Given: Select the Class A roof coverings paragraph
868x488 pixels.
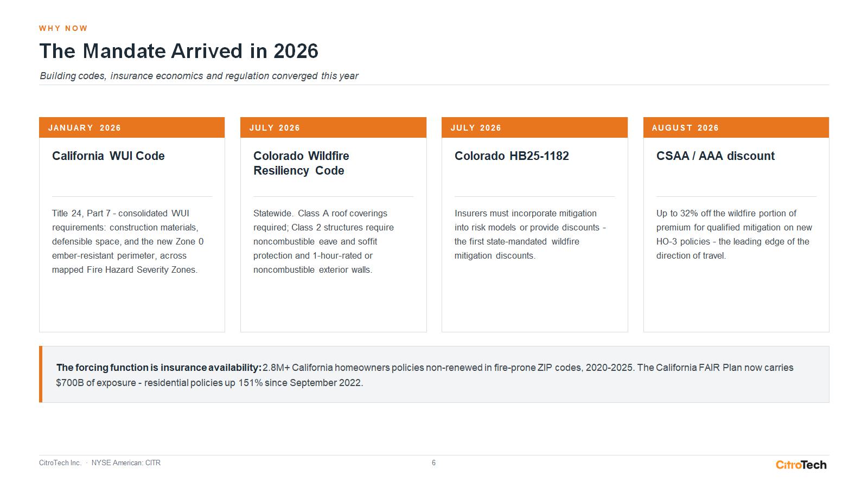Looking at the screenshot, I should pos(324,241).
